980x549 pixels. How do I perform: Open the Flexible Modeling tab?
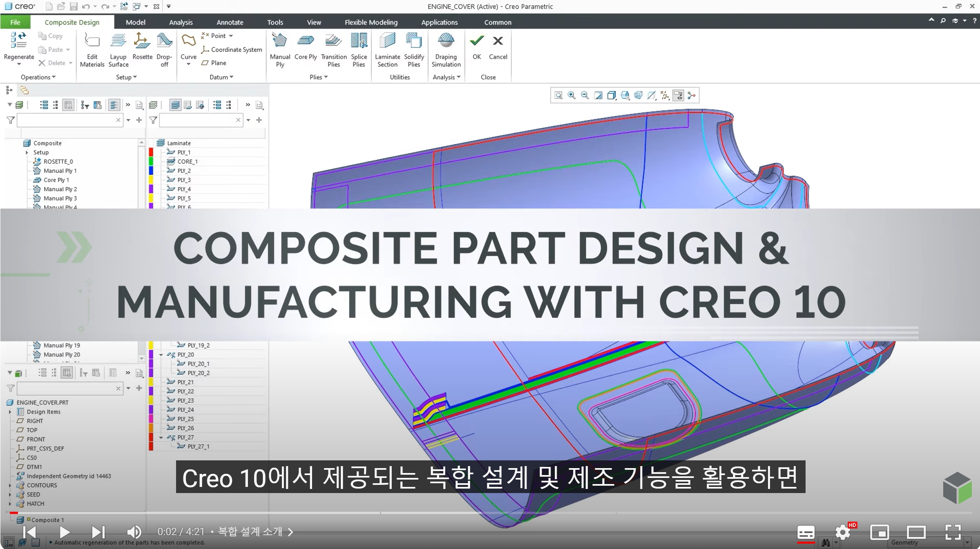(371, 22)
